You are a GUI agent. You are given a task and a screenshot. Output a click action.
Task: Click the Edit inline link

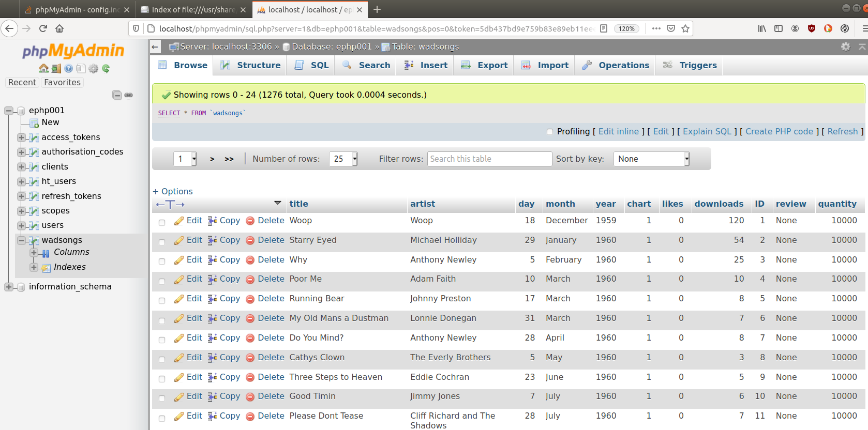click(618, 131)
